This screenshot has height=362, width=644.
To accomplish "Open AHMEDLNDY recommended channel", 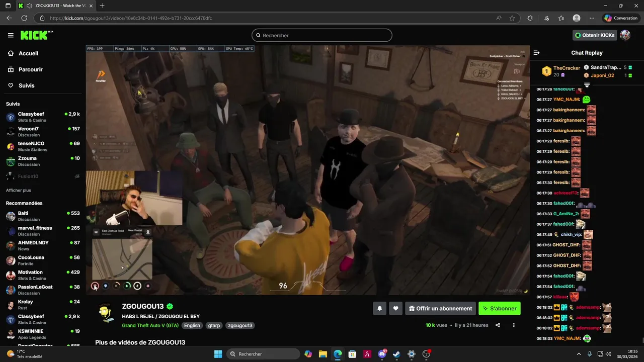I will 43,245.
